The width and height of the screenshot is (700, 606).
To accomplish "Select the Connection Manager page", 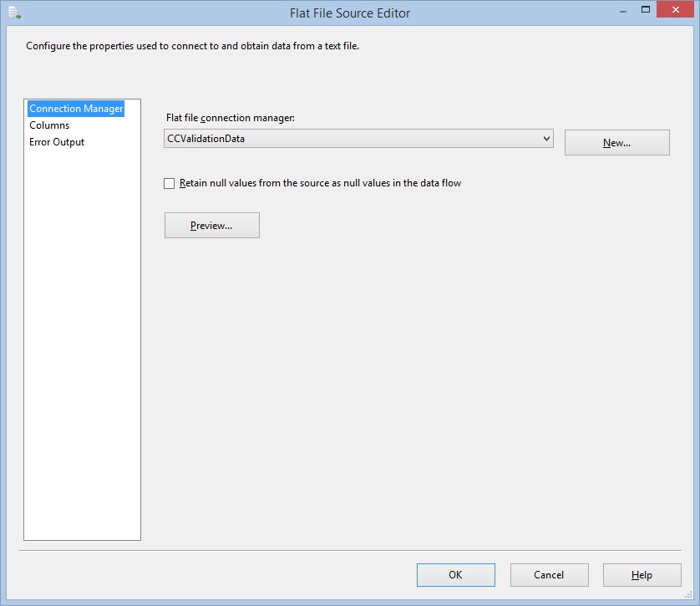I will (76, 109).
